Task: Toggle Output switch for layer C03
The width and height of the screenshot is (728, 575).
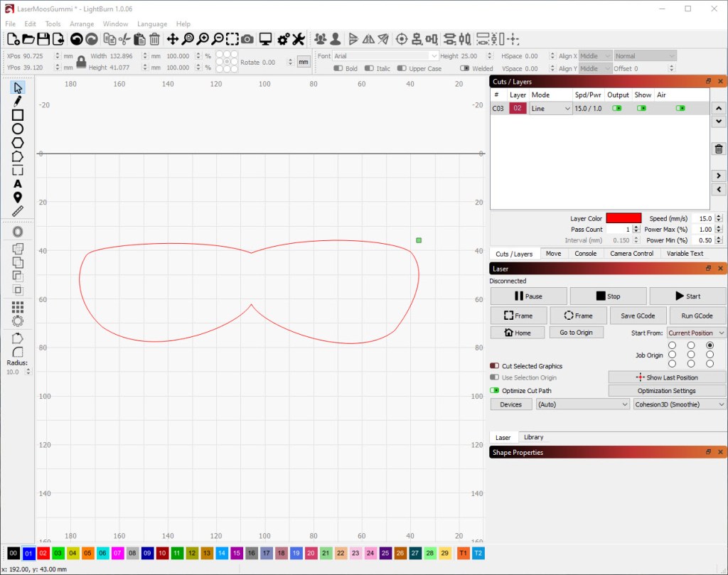Action: (x=616, y=109)
